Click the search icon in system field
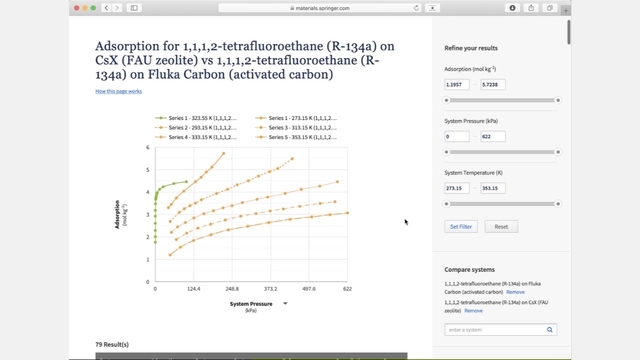 550,329
